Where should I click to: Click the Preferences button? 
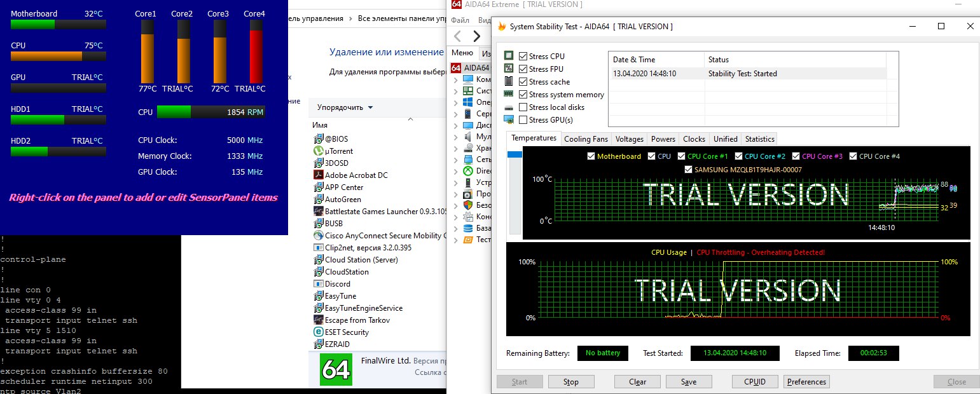click(x=806, y=382)
